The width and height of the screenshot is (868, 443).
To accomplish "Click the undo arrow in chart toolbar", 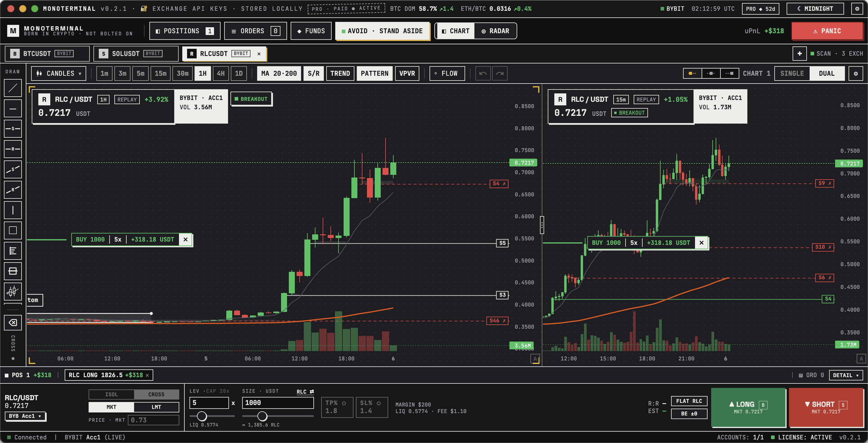I will [483, 73].
